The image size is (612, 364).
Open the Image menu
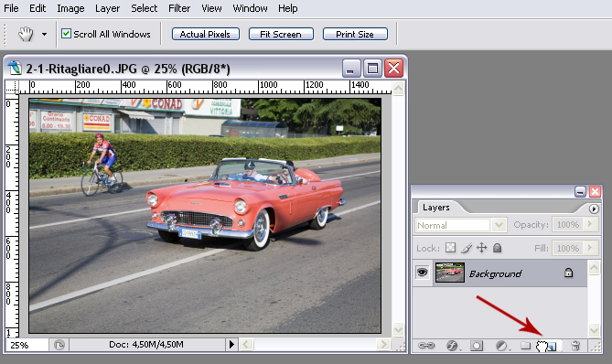pos(70,8)
